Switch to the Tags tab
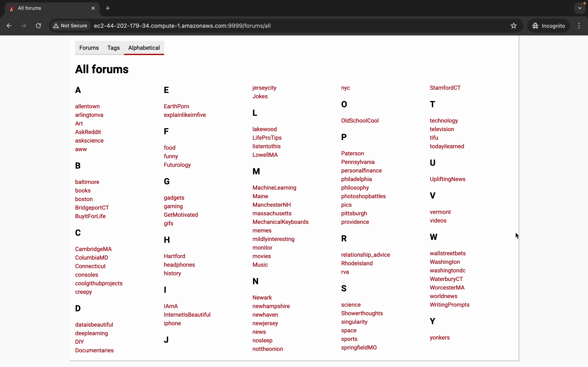The height and width of the screenshot is (367, 588). 114,48
